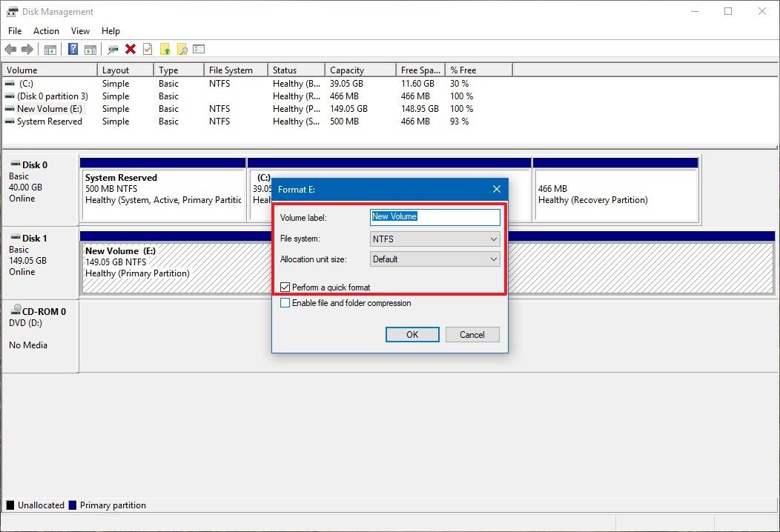780x532 pixels.
Task: Enable file and folder compression
Action: click(285, 303)
